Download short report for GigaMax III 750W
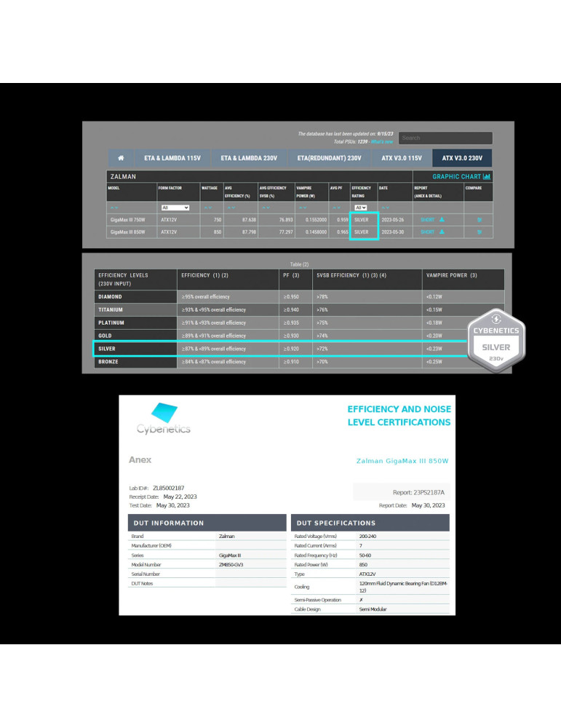Screen dimensions: 561x728 click(x=432, y=219)
